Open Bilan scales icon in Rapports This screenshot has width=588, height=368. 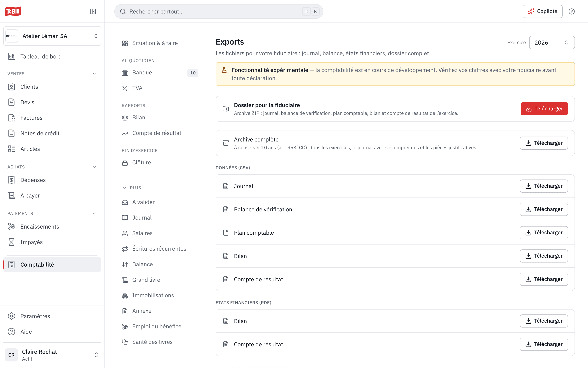coord(125,118)
